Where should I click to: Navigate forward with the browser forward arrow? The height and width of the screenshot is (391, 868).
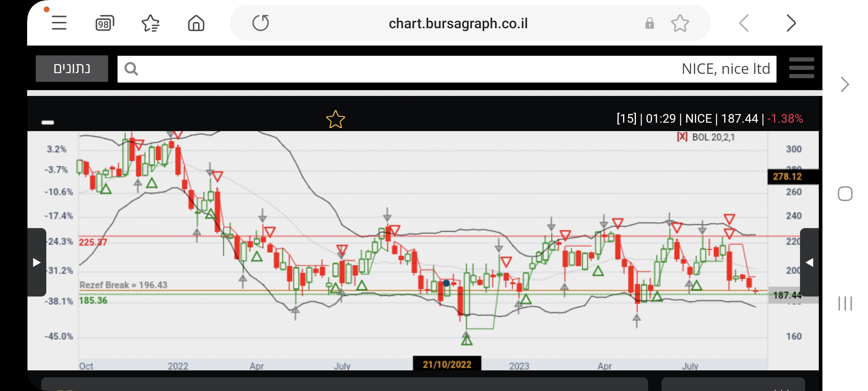[791, 24]
